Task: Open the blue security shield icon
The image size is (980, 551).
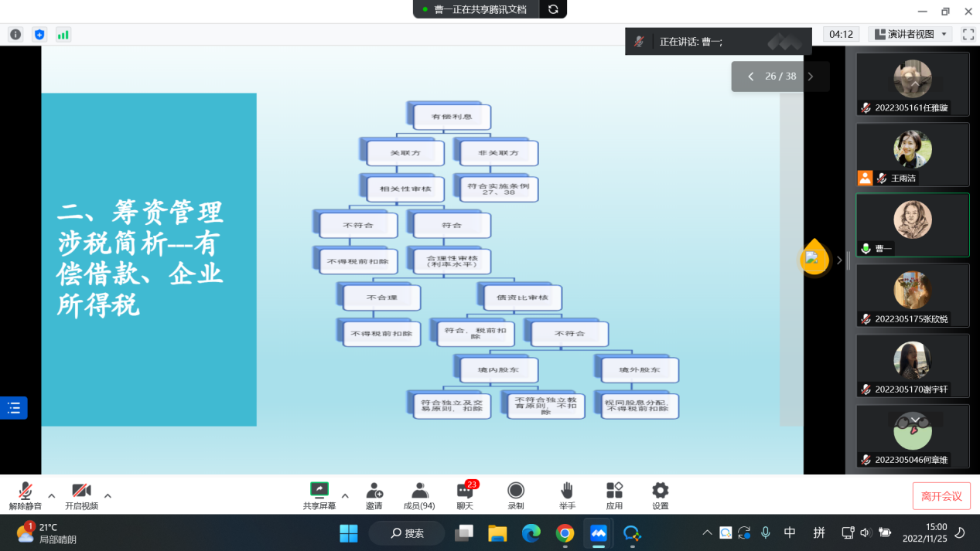Action: tap(39, 35)
